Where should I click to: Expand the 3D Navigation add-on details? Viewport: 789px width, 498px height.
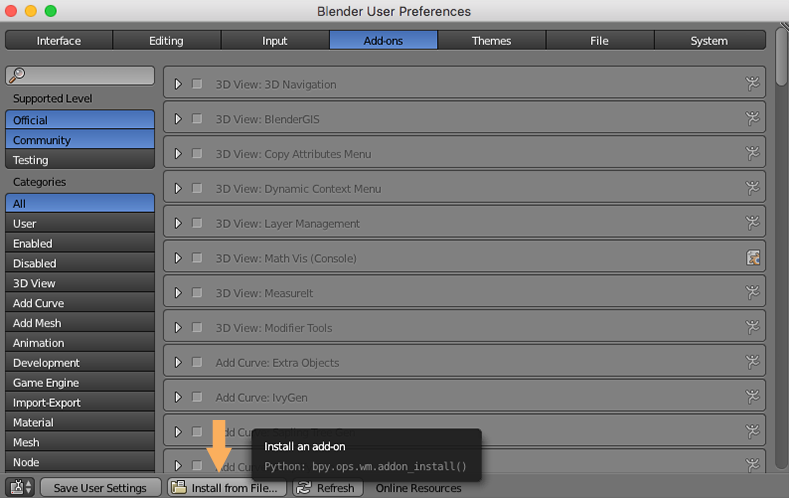[178, 84]
